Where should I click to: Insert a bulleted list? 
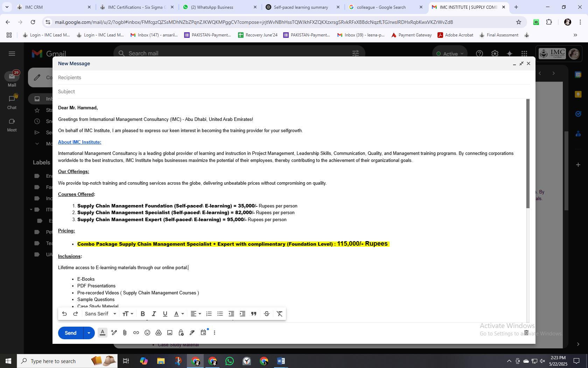coord(220,314)
